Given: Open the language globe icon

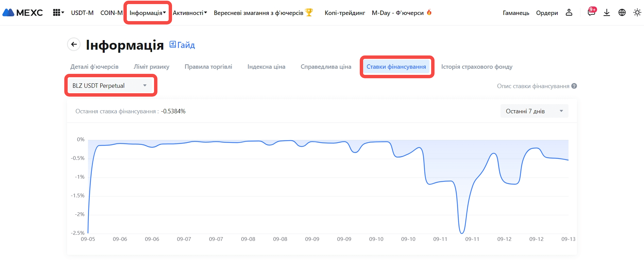Looking at the screenshot, I should click(x=622, y=13).
